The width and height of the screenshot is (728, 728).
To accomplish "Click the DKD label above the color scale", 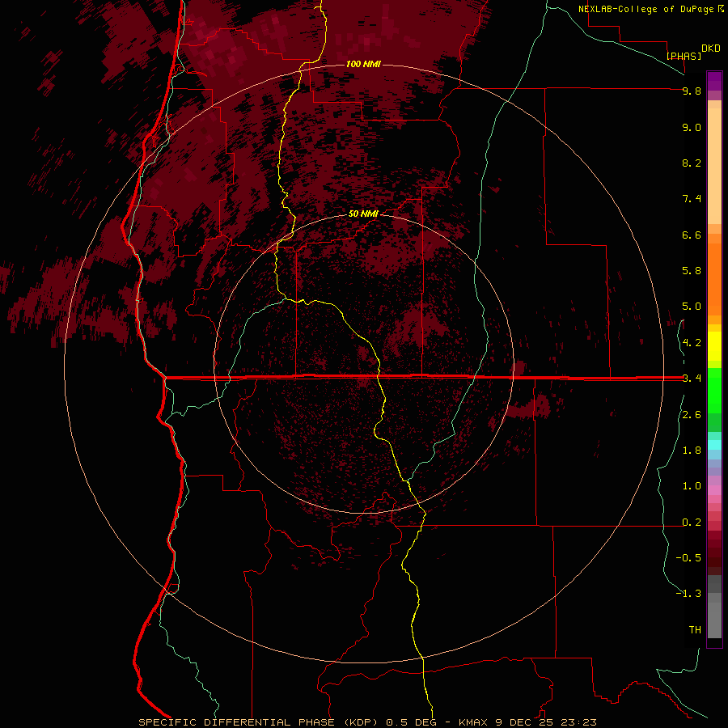I will tap(711, 49).
